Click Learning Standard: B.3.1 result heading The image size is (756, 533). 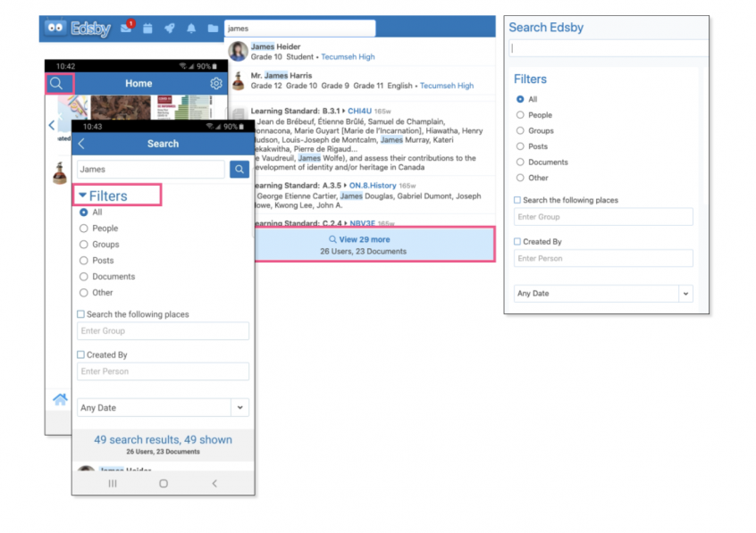[x=295, y=111]
